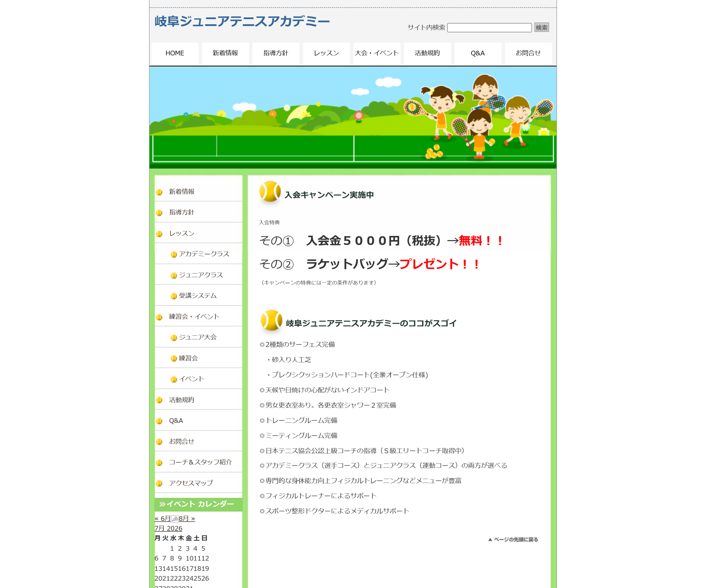Click ball icon beside ジュニアクラス
The height and width of the screenshot is (588, 706).
174,275
